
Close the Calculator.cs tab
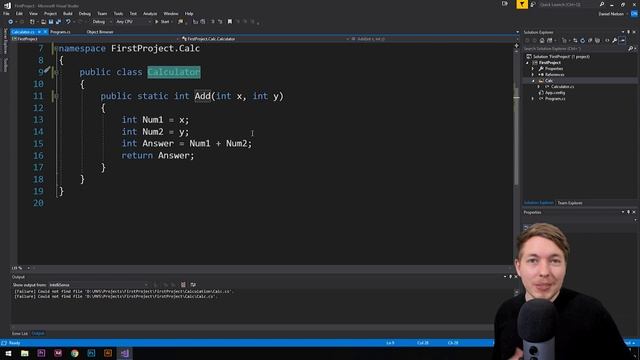(x=45, y=32)
